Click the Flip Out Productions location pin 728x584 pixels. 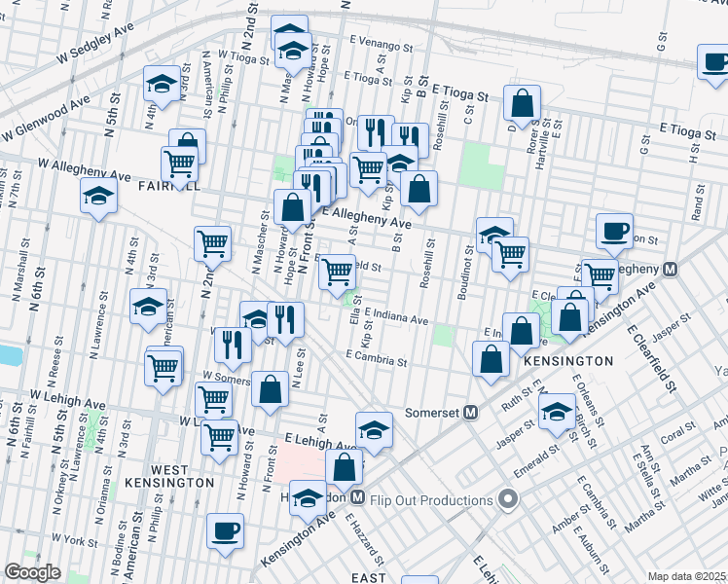click(508, 500)
